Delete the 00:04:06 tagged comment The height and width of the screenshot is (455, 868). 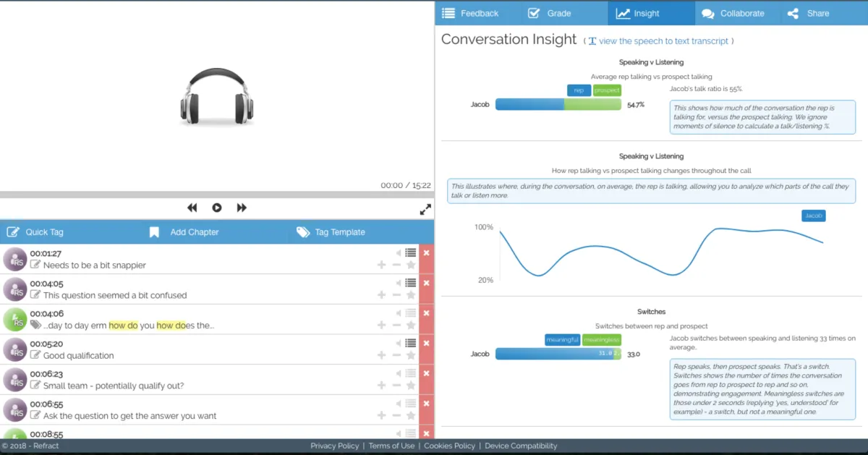pos(426,313)
